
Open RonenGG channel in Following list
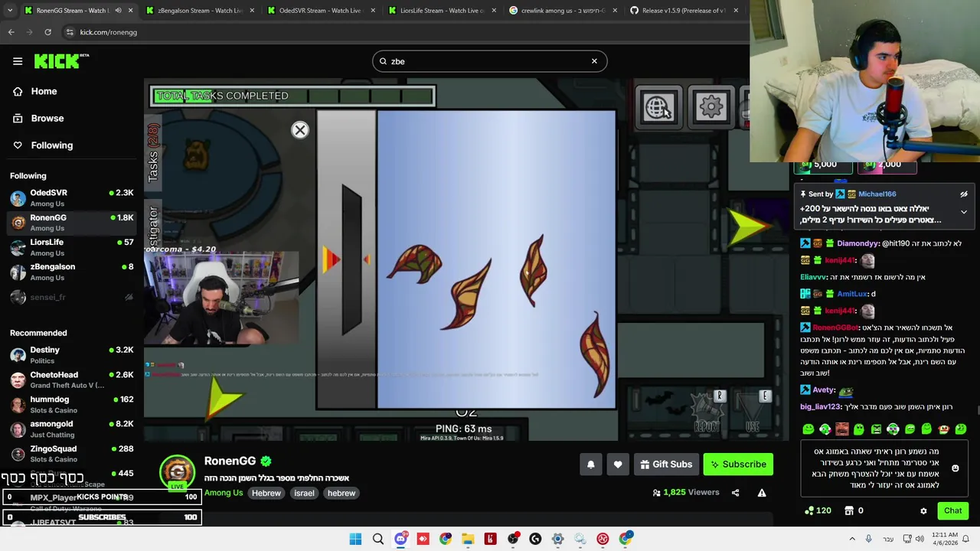tap(72, 223)
